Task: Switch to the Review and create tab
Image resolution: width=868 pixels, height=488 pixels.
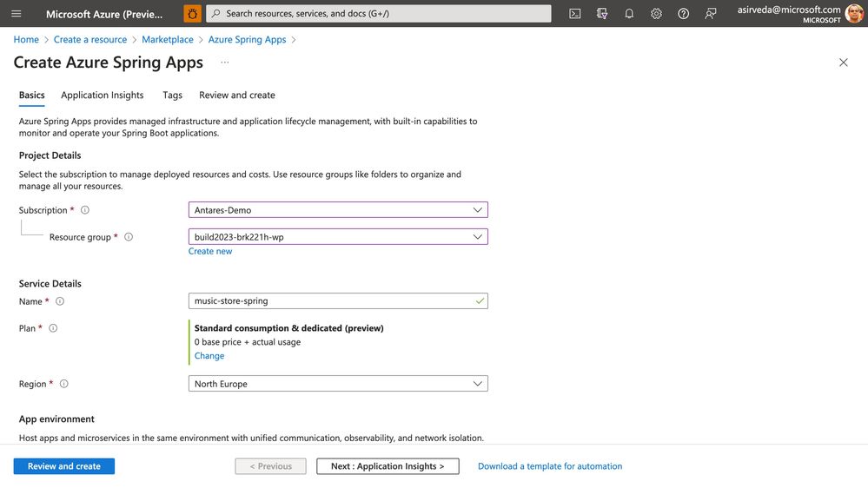Action: [237, 96]
